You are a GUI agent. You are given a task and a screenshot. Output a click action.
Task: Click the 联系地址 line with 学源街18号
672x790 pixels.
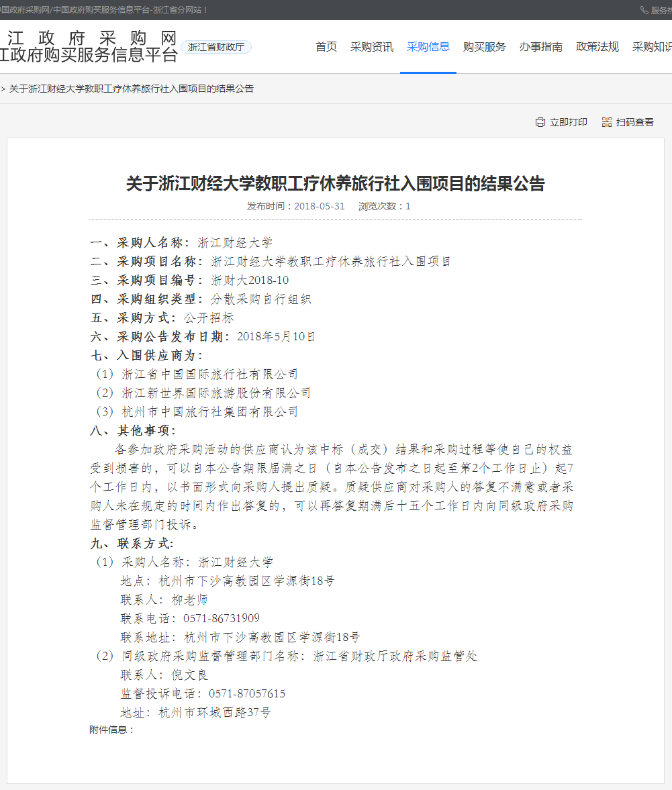click(240, 638)
